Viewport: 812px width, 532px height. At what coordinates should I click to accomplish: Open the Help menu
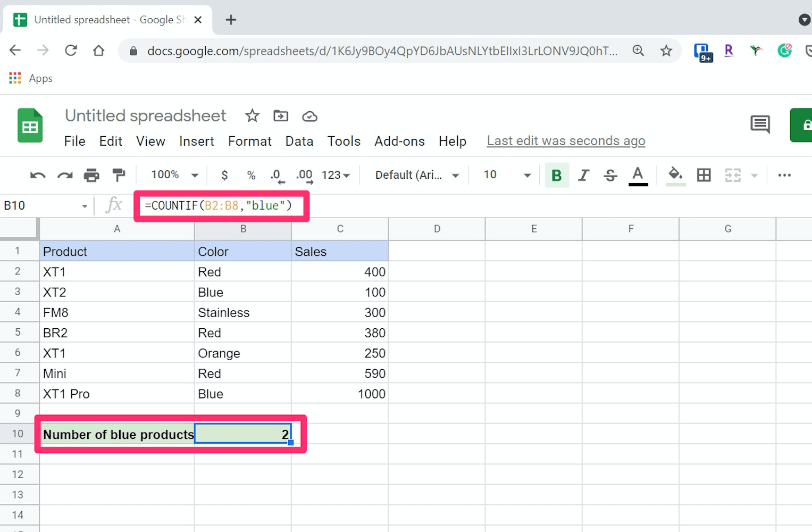click(453, 141)
